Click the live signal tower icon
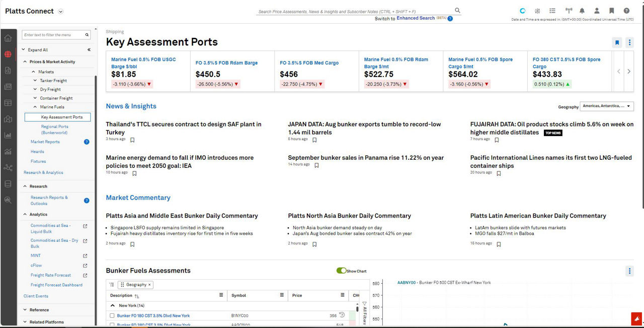644x328 pixels. point(569,11)
